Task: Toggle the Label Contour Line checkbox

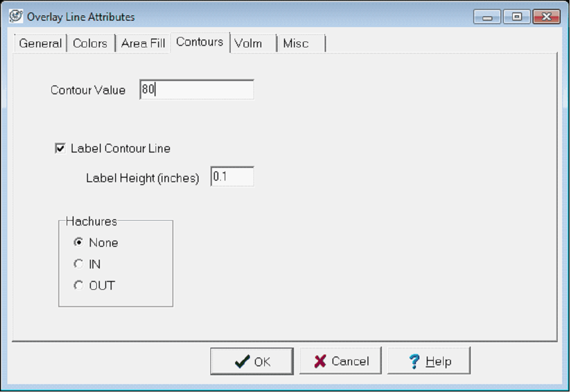Action: click(x=60, y=148)
